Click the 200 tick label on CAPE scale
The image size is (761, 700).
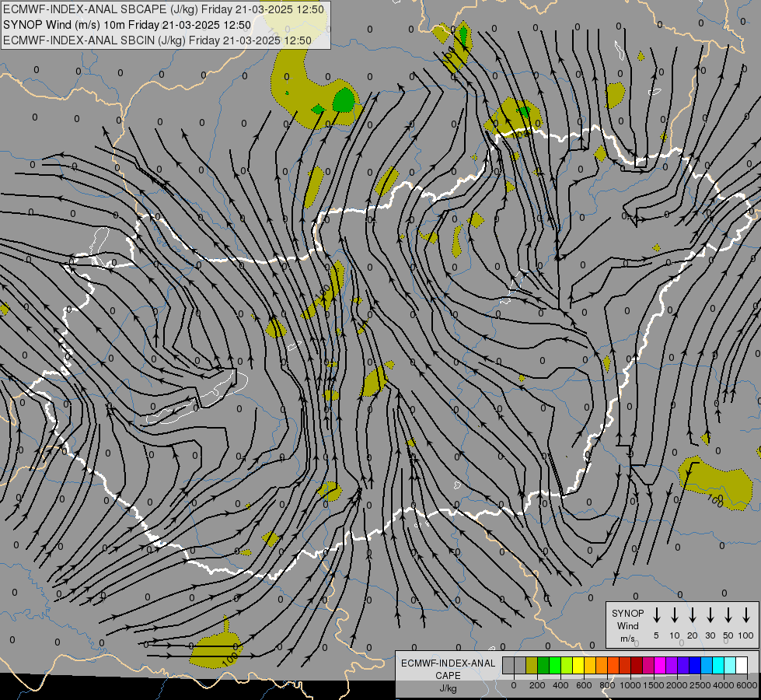point(537,685)
